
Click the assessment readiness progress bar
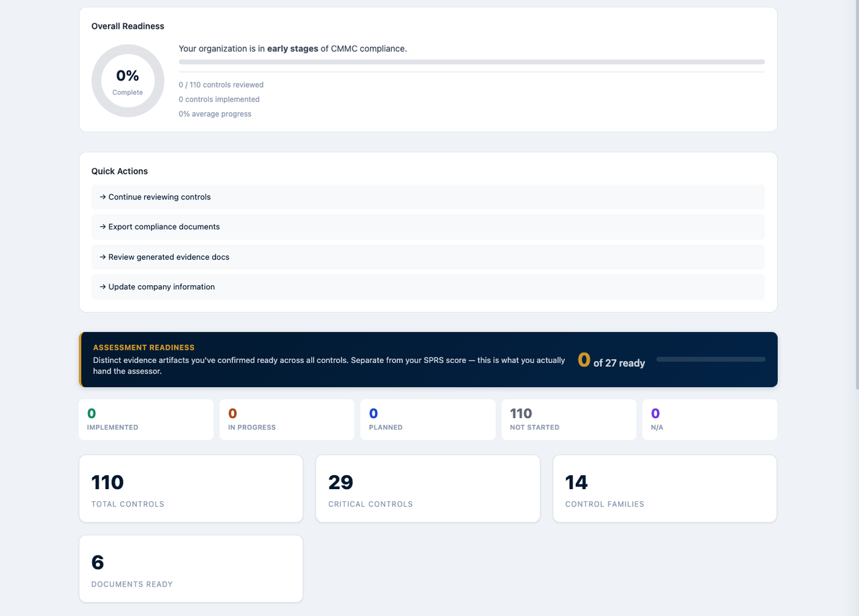711,360
